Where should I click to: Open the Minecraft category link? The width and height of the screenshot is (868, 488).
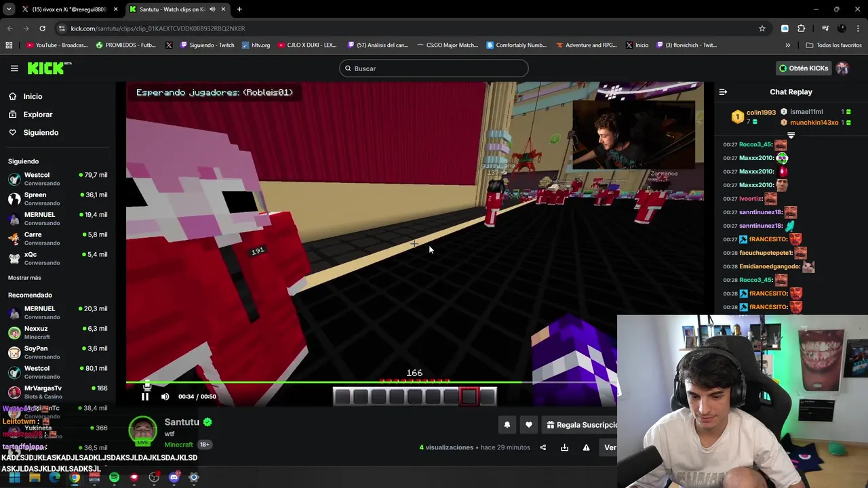178,445
